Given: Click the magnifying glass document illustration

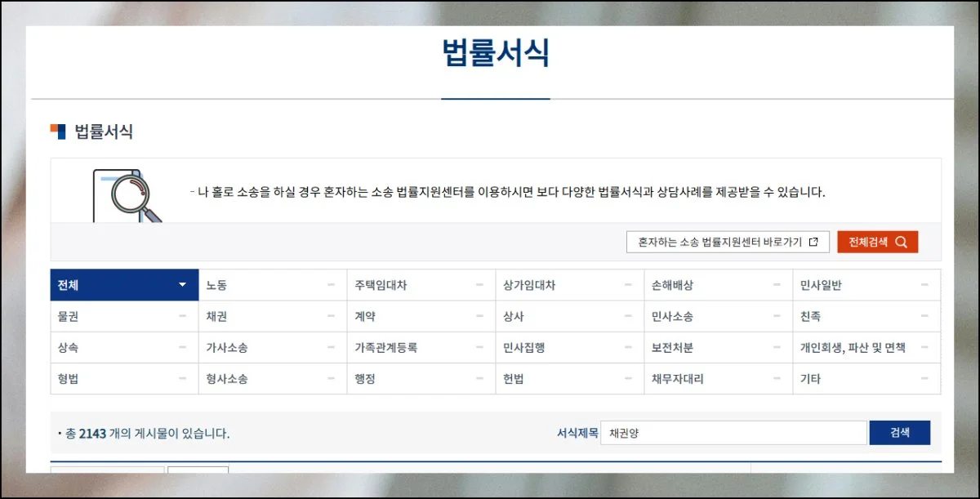Looking at the screenshot, I should 127,196.
